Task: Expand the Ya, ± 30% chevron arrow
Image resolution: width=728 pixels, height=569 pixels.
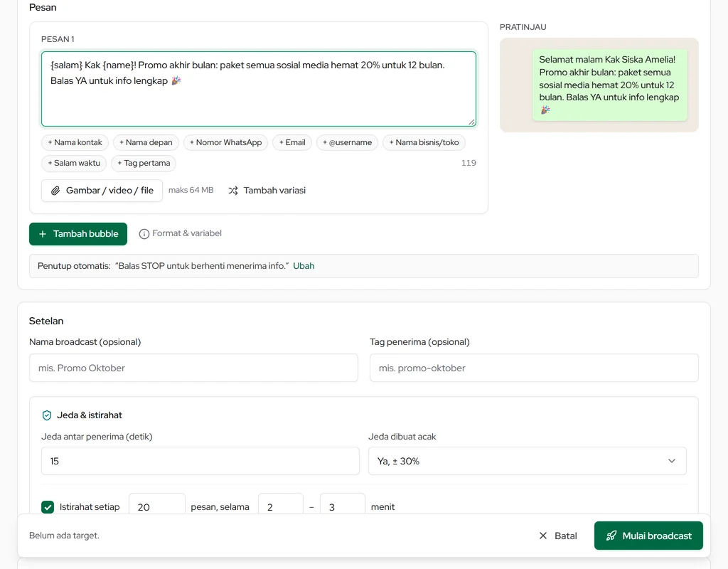Action: point(671,461)
